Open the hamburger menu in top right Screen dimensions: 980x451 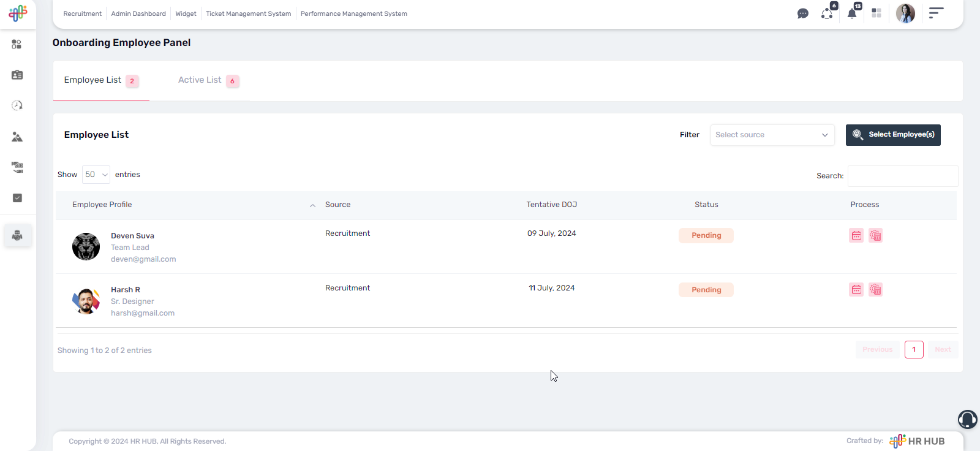936,13
